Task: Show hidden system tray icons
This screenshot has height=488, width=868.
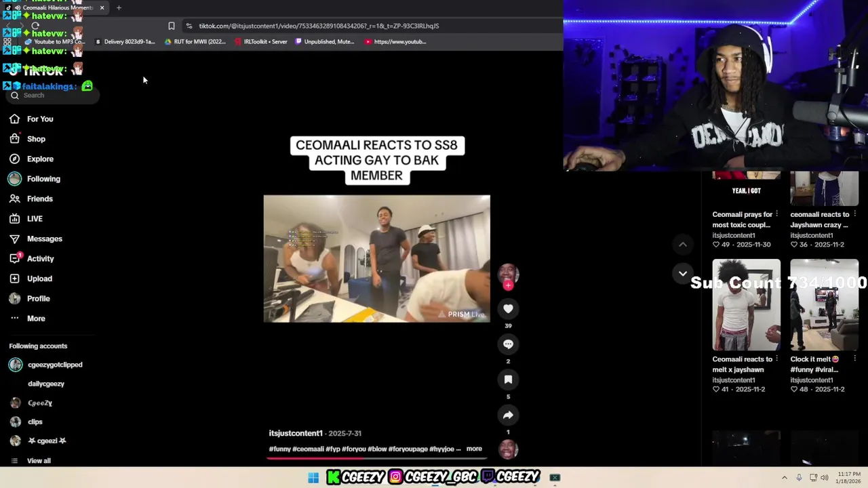Action: tap(785, 478)
